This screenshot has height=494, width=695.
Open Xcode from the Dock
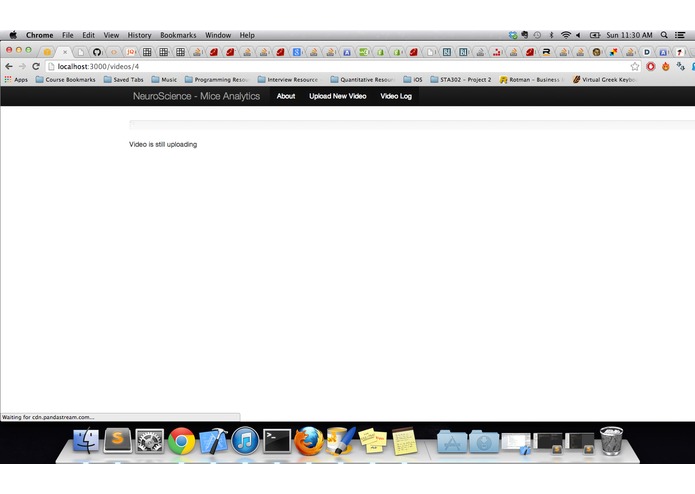click(x=213, y=441)
